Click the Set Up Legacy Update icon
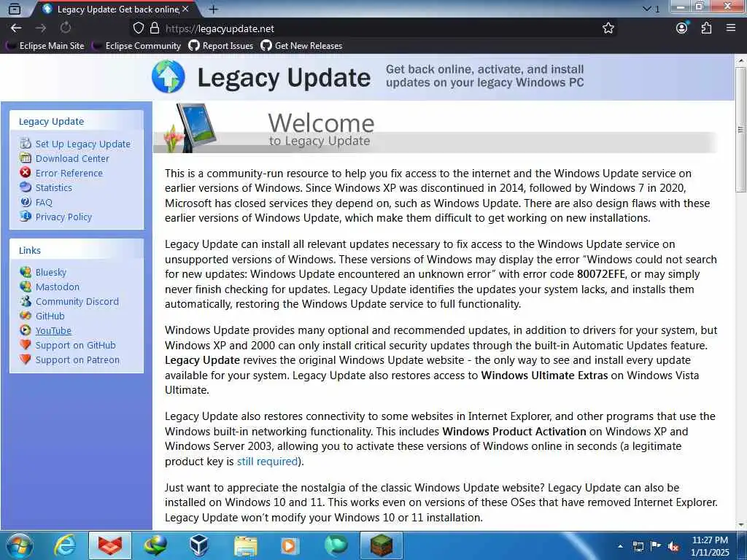Viewport: 747px width, 560px height. [26, 144]
